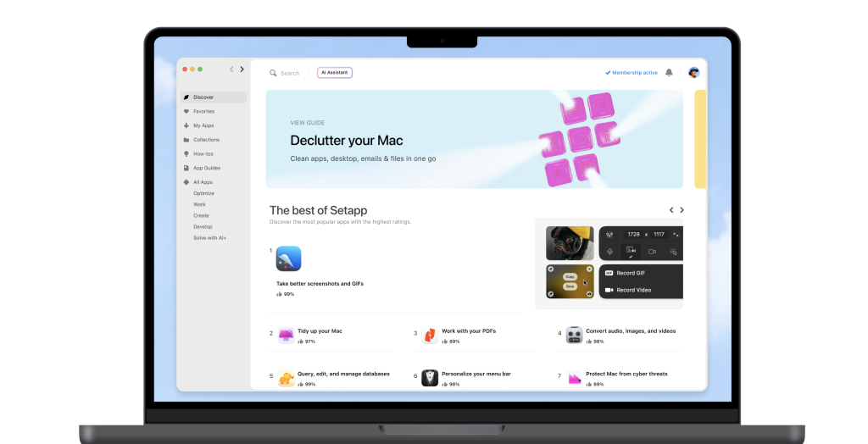Open the Collections section
This screenshot has width=868, height=444.
pos(206,140)
